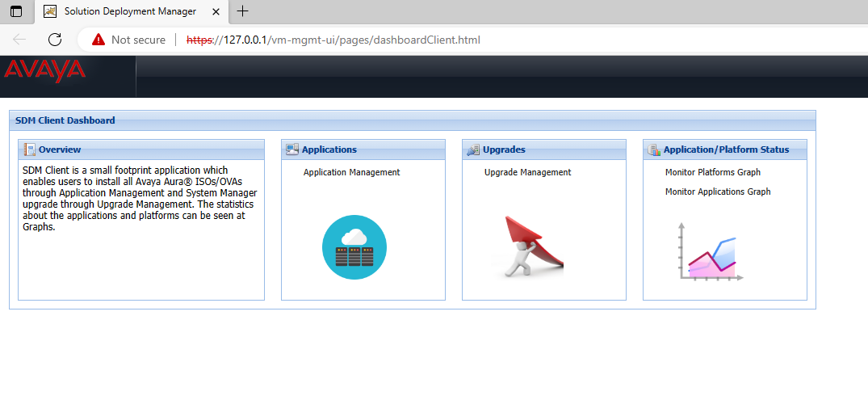Open the Application Management link
Screen dimensions: 868x400
[351, 172]
